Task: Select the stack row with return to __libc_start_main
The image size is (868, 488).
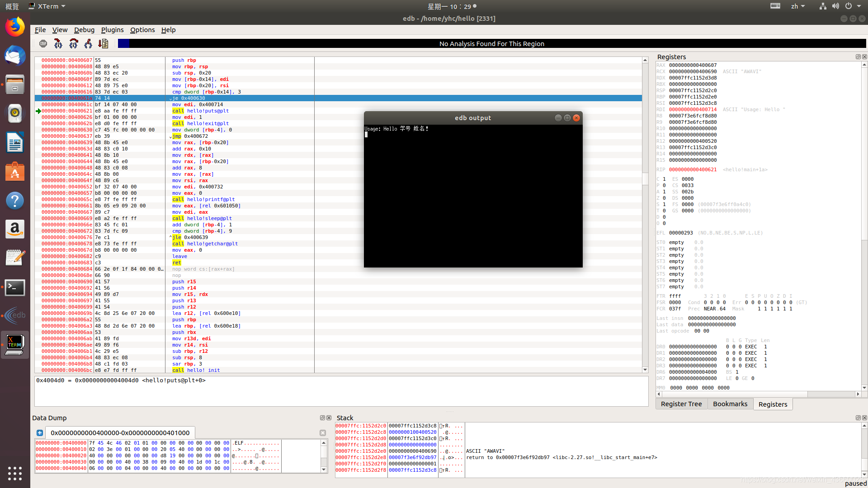Action: coord(598,457)
